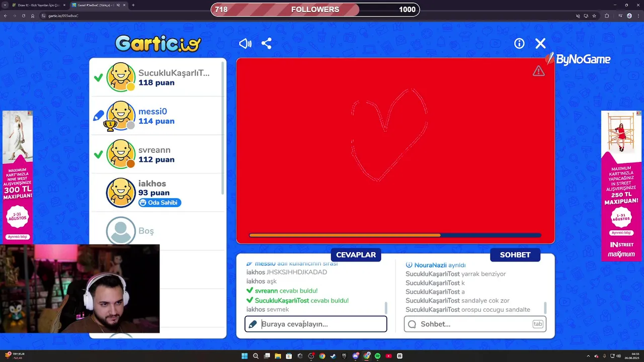644x362 pixels.
Task: Click svreann's player avatar
Action: (121, 154)
